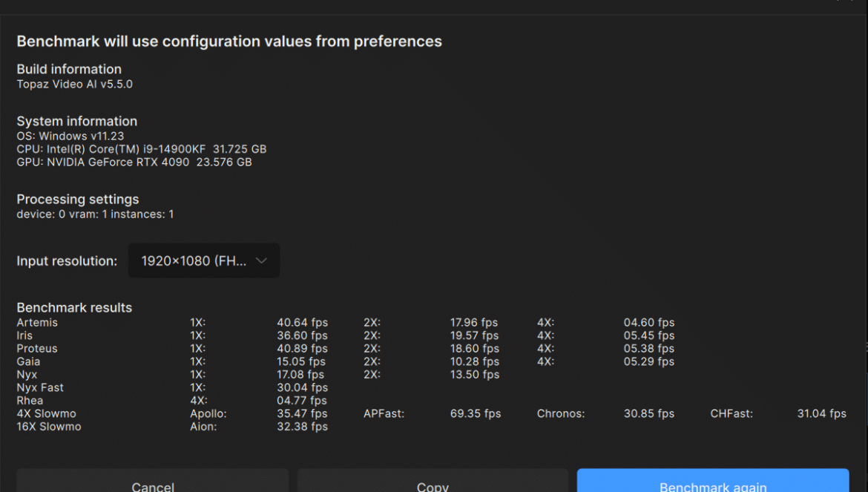This screenshot has height=492, width=868.
Task: Click the System information heading
Action: pyautogui.click(x=77, y=121)
